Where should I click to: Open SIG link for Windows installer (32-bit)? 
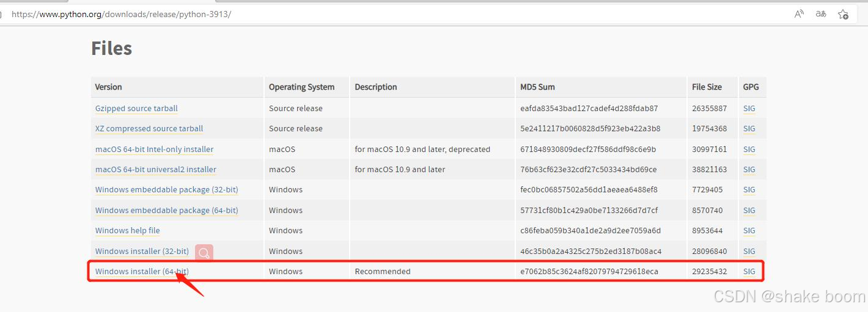point(749,252)
